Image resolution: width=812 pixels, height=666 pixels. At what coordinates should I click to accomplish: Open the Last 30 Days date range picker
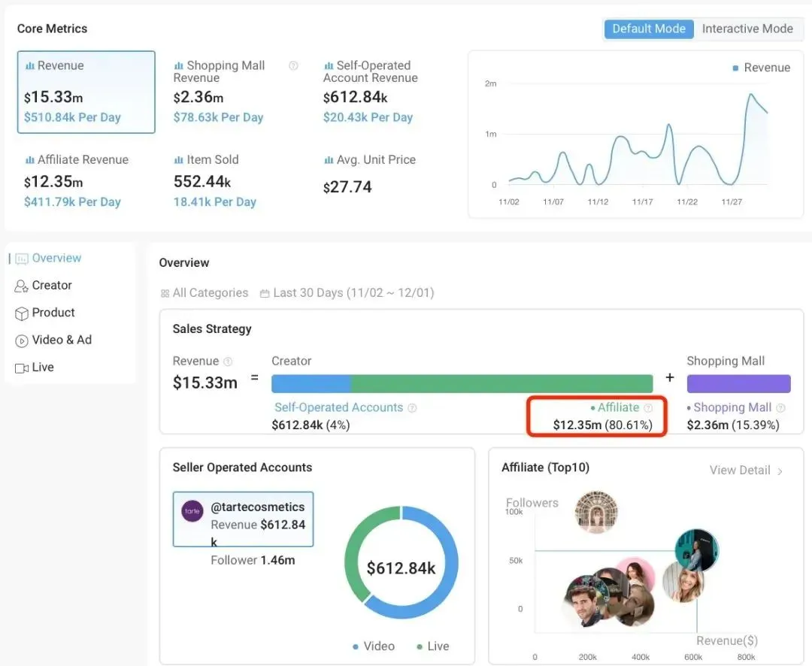point(353,293)
